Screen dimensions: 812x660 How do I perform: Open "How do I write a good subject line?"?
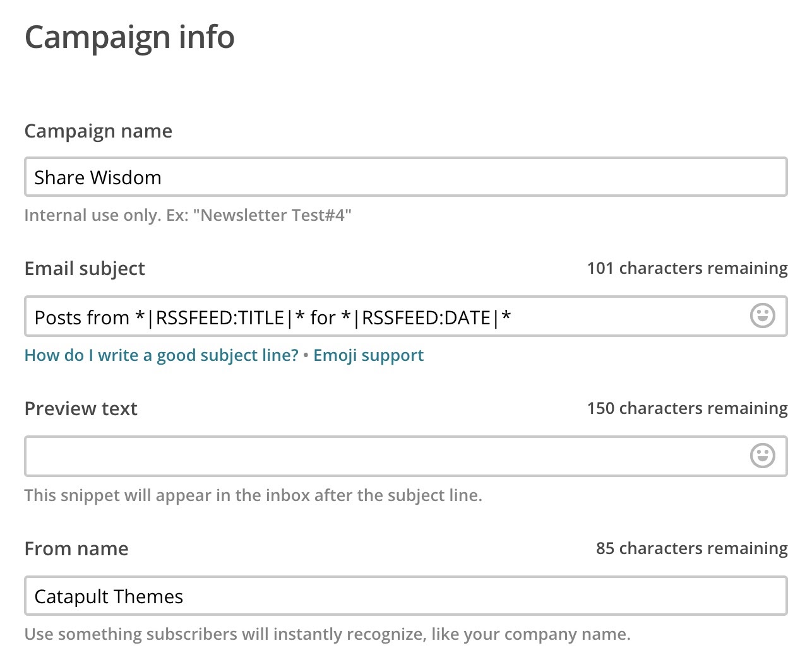[x=161, y=355]
